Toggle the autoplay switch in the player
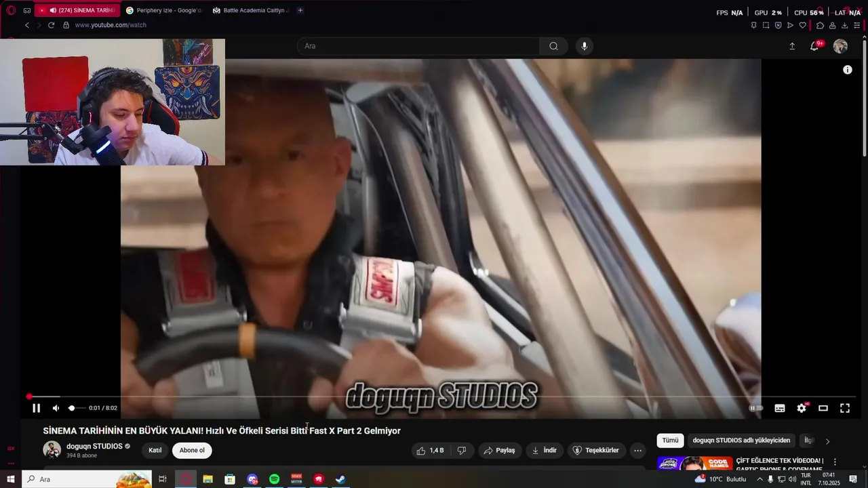 click(755, 408)
